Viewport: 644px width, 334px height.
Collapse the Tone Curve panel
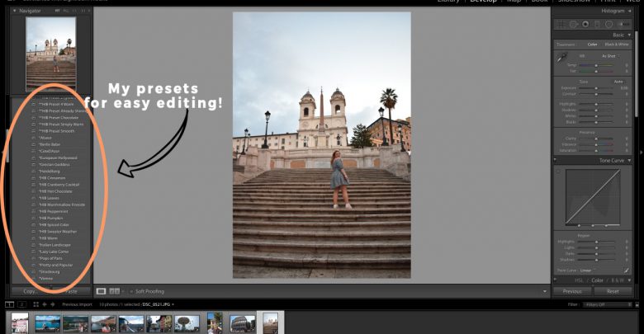tap(629, 161)
